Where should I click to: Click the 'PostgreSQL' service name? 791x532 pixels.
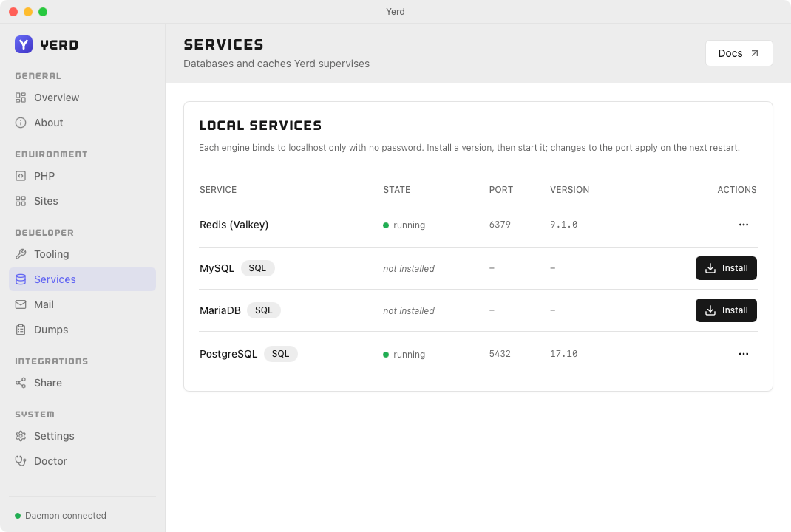[228, 354]
